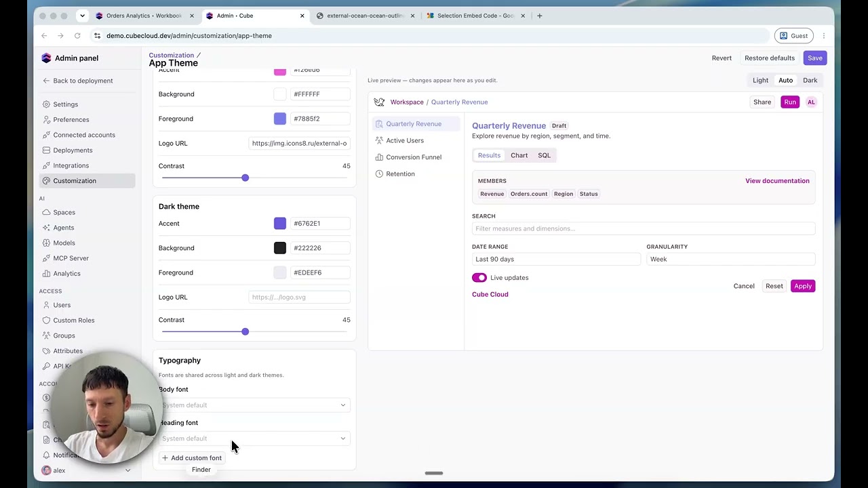Switch to the Chart tab
The image size is (868, 488).
(x=519, y=155)
